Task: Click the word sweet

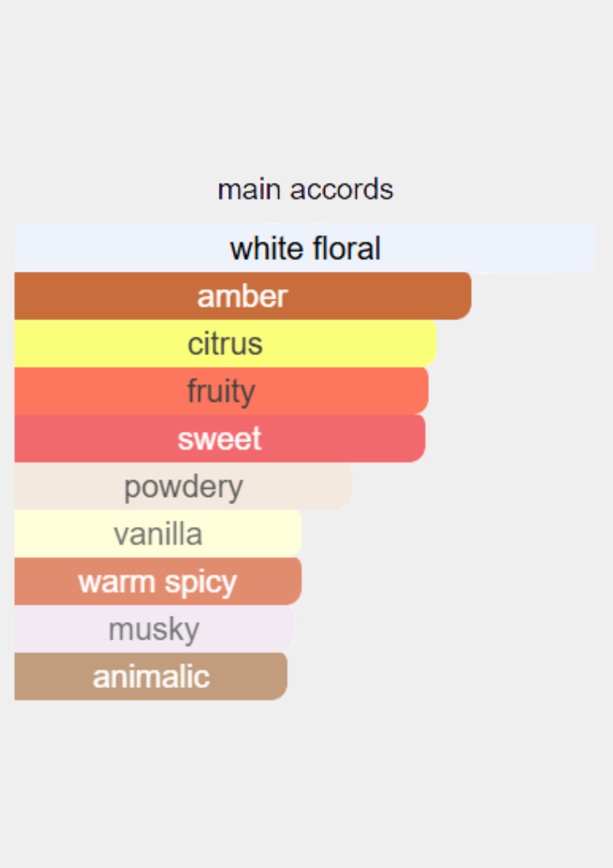Action: click(x=220, y=439)
